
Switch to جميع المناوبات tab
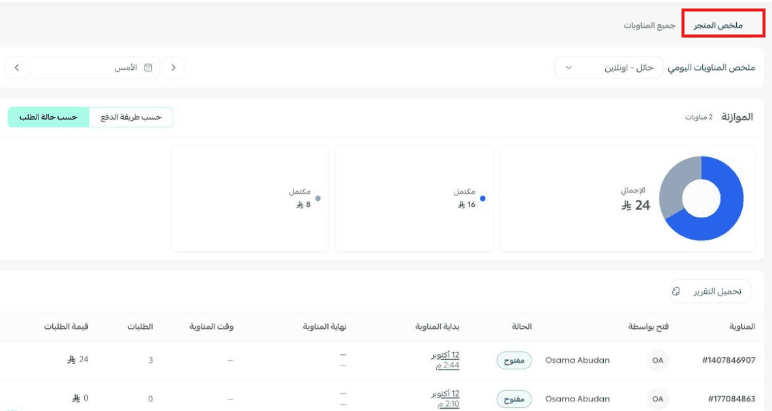click(649, 25)
